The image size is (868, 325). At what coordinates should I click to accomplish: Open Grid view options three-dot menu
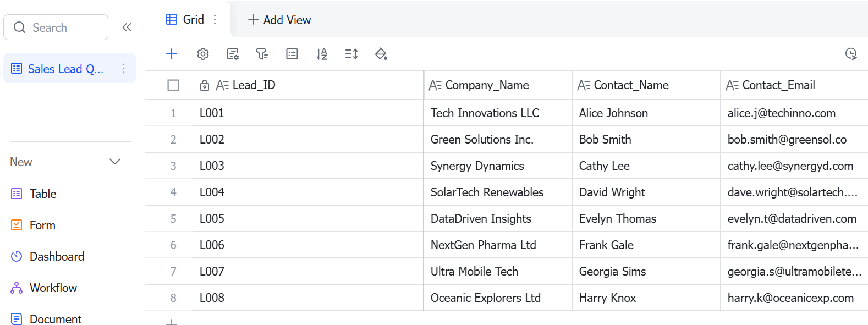tap(215, 20)
